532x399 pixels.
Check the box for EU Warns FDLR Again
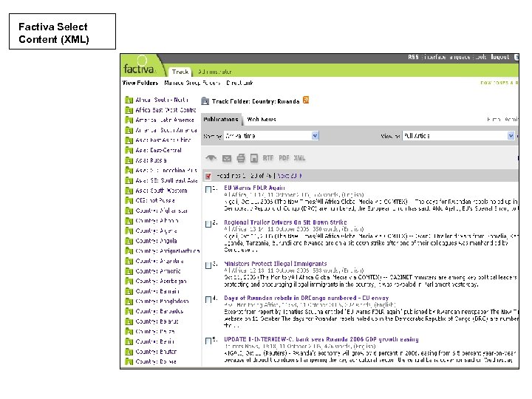[208, 189]
